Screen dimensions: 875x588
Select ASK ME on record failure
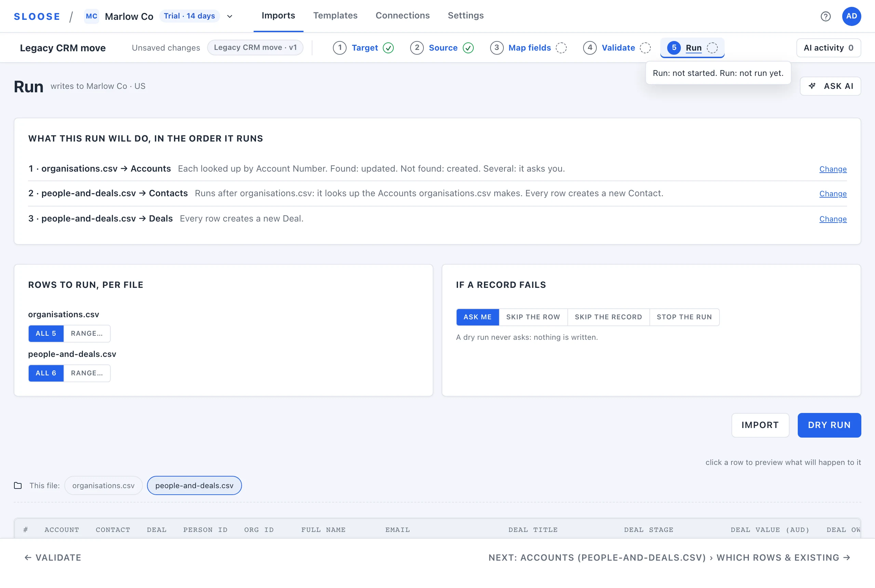click(477, 317)
